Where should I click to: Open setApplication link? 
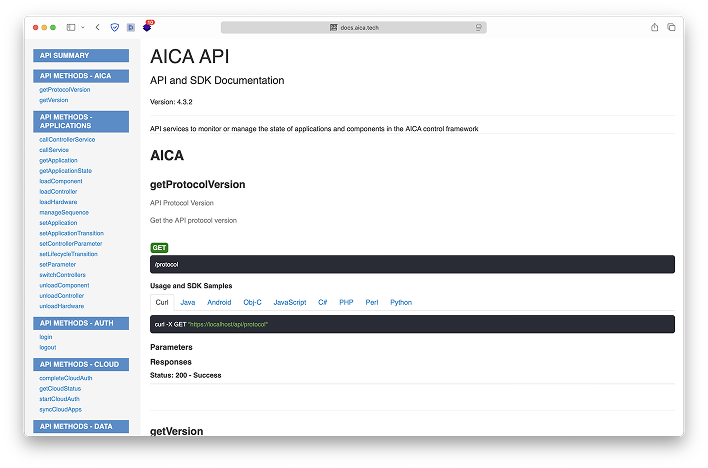pos(58,223)
